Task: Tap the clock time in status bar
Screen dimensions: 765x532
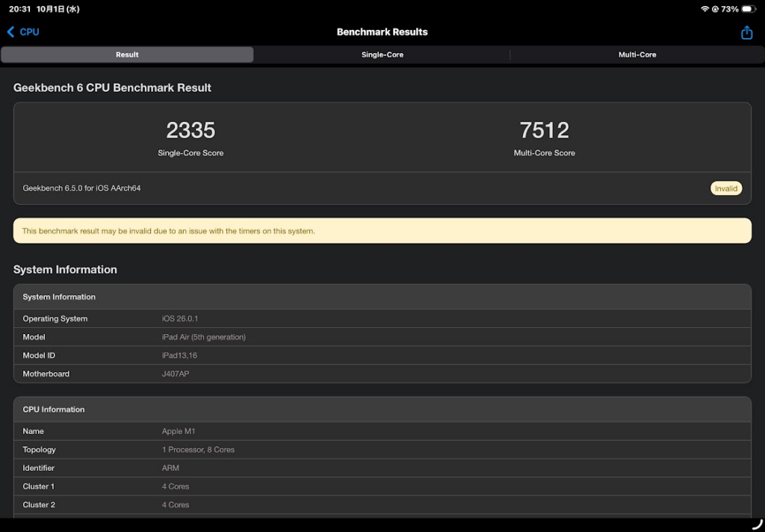Action: click(20, 9)
